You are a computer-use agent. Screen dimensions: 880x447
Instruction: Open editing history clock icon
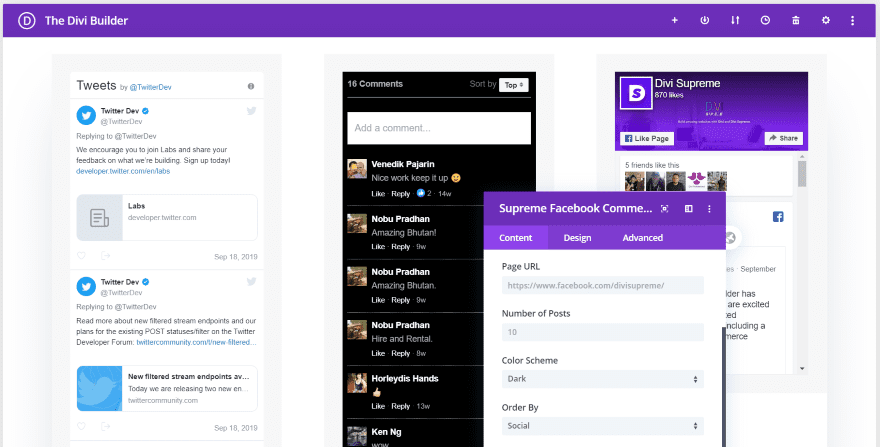765,20
